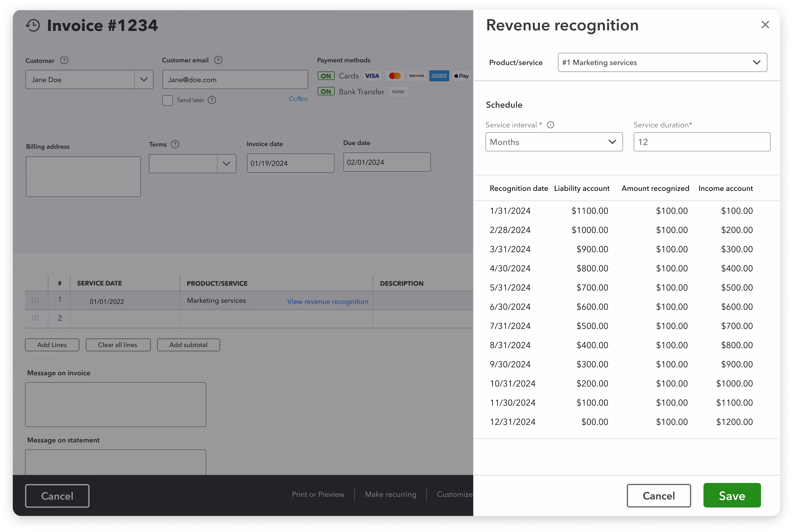This screenshot has height=532, width=793.
Task: Click the Service duration input field
Action: pos(701,142)
